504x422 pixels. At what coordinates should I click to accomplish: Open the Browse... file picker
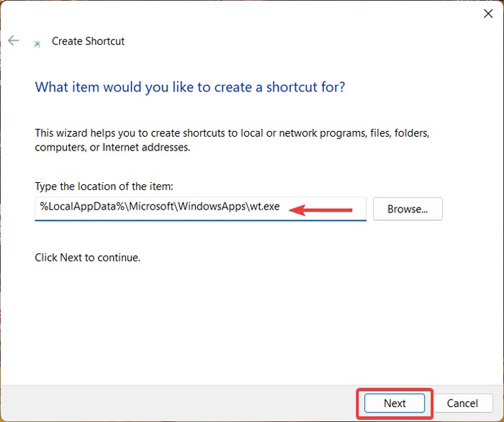coord(408,209)
